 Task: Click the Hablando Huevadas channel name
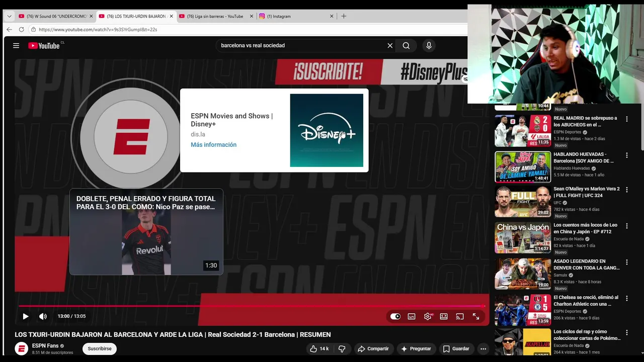(x=572, y=168)
